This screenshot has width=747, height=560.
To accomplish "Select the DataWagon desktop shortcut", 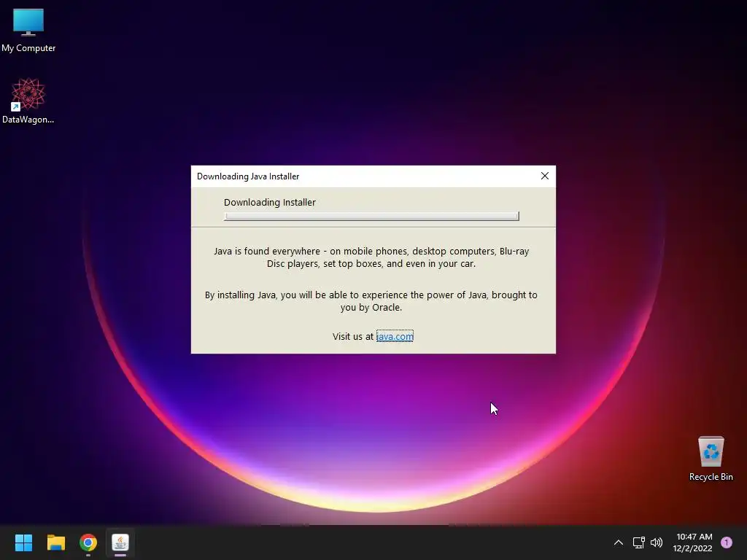I will click(x=28, y=101).
